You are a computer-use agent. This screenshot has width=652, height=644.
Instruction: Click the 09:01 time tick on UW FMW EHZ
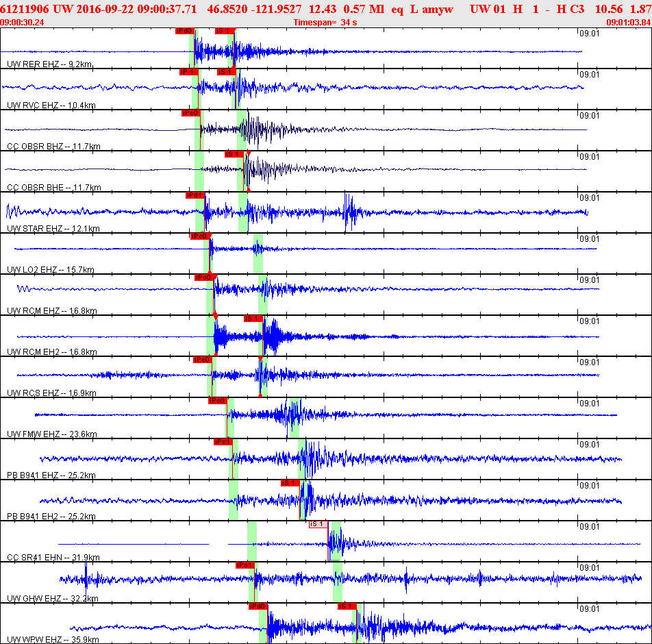click(x=589, y=403)
